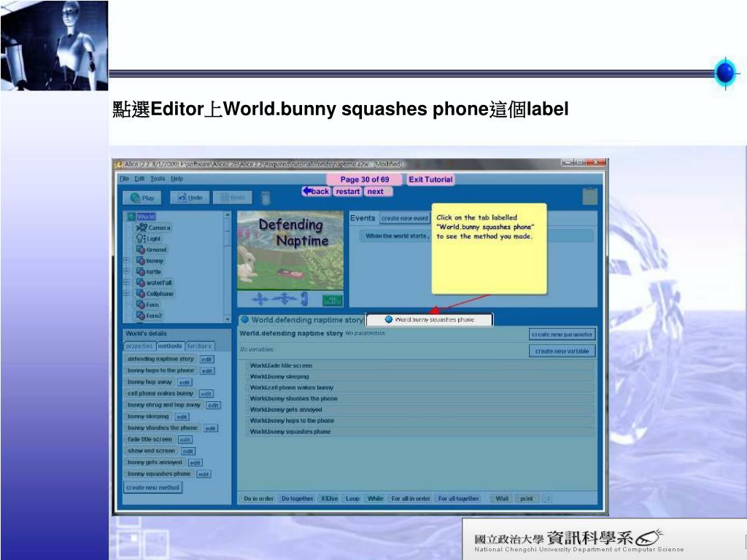Click Exit Tutorial
Image resolution: width=747 pixels, height=560 pixels.
[430, 179]
